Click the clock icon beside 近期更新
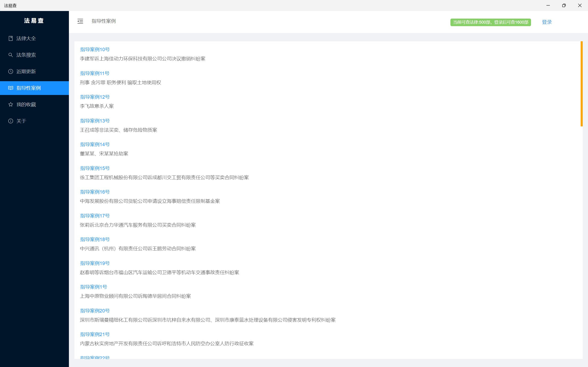 [x=10, y=71]
